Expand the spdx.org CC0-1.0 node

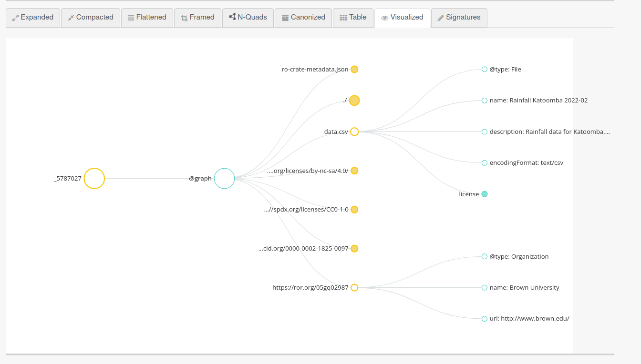(354, 210)
